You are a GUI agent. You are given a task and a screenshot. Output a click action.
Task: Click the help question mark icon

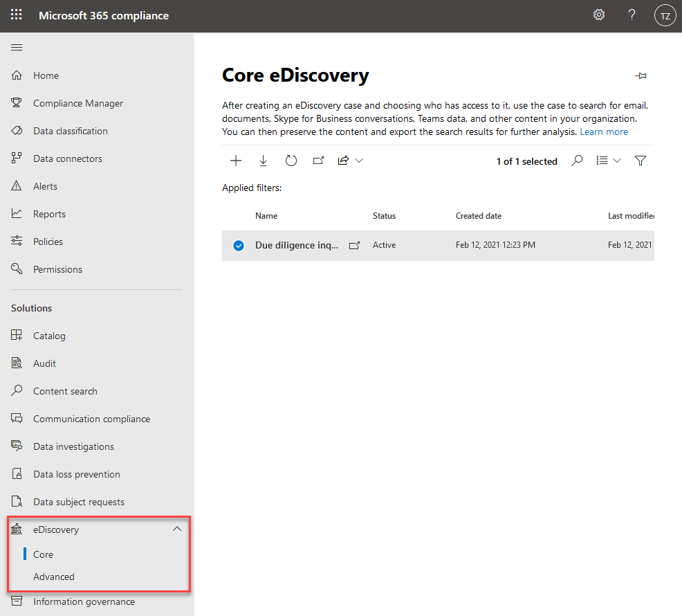(632, 15)
